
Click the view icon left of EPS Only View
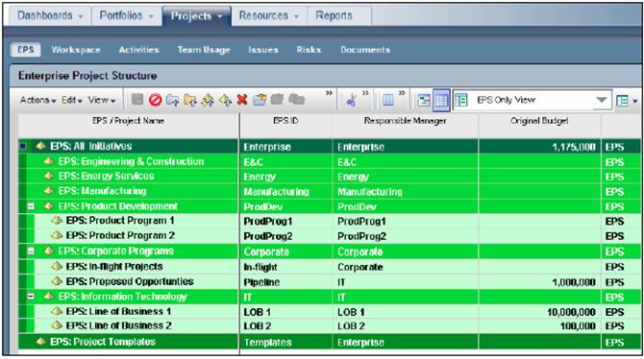461,100
